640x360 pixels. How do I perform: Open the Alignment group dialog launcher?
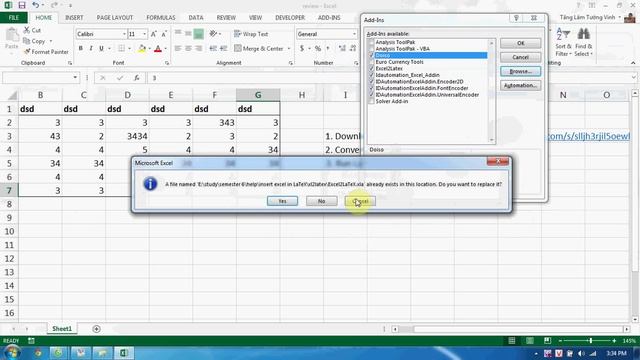291,63
